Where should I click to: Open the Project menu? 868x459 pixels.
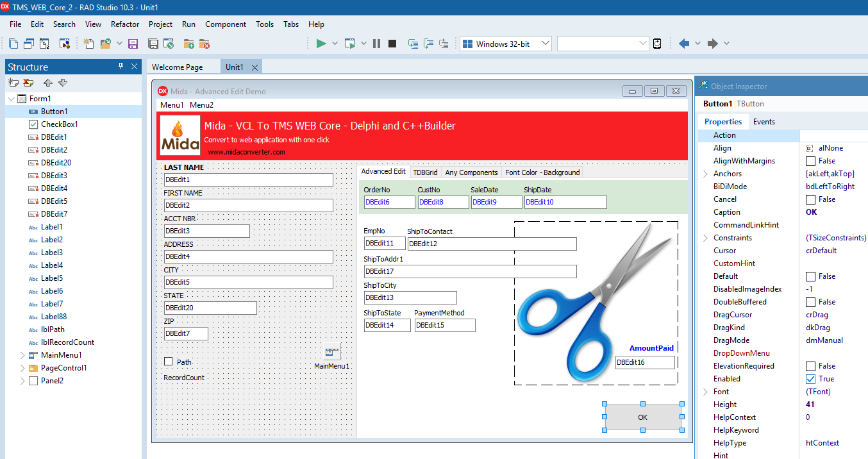(160, 24)
